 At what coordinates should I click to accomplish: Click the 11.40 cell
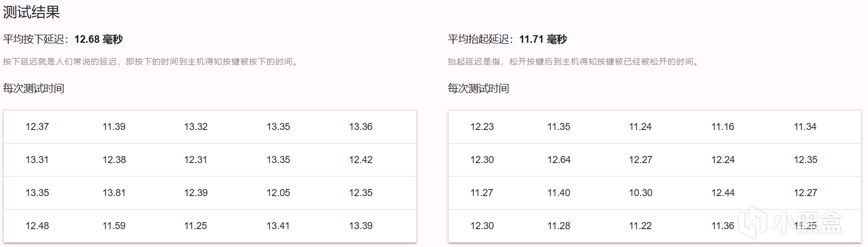pyautogui.click(x=559, y=193)
